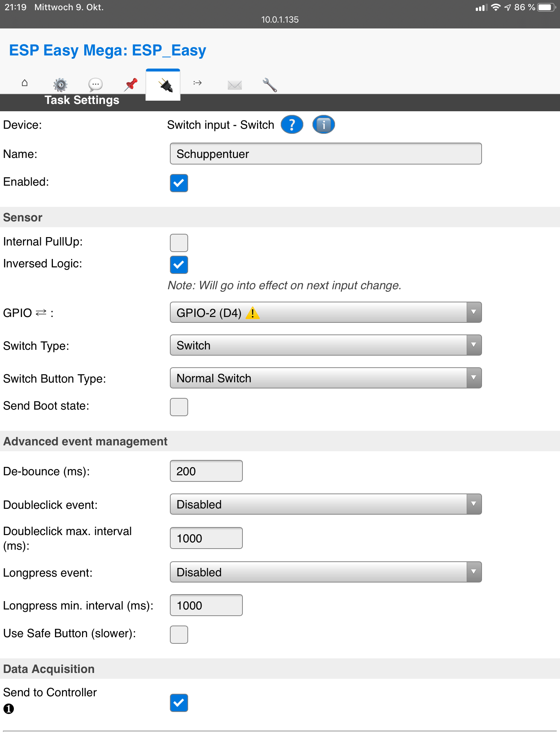Screen dimensions: 560x747
Task: Tap the 21:19 clock in status bar
Action: 15,7
